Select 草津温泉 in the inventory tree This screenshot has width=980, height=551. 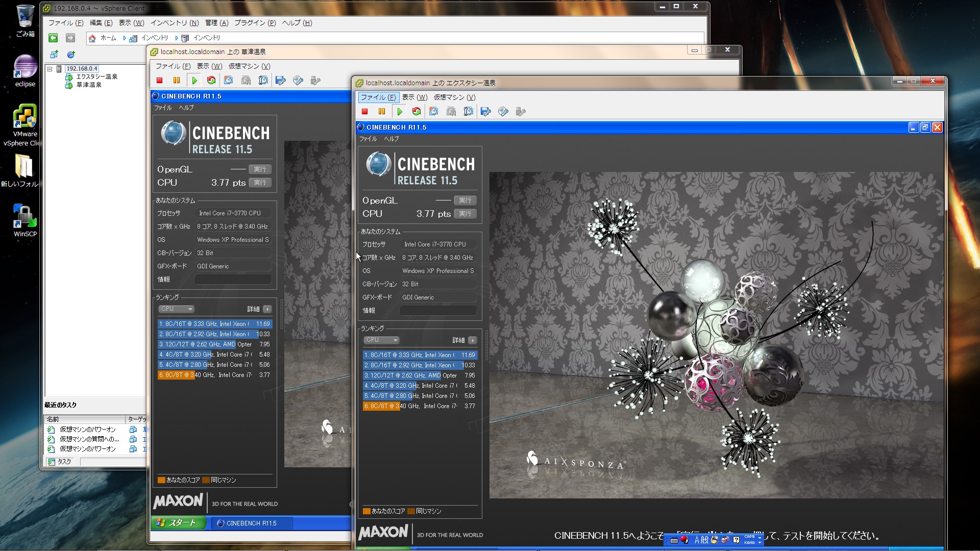[88, 85]
